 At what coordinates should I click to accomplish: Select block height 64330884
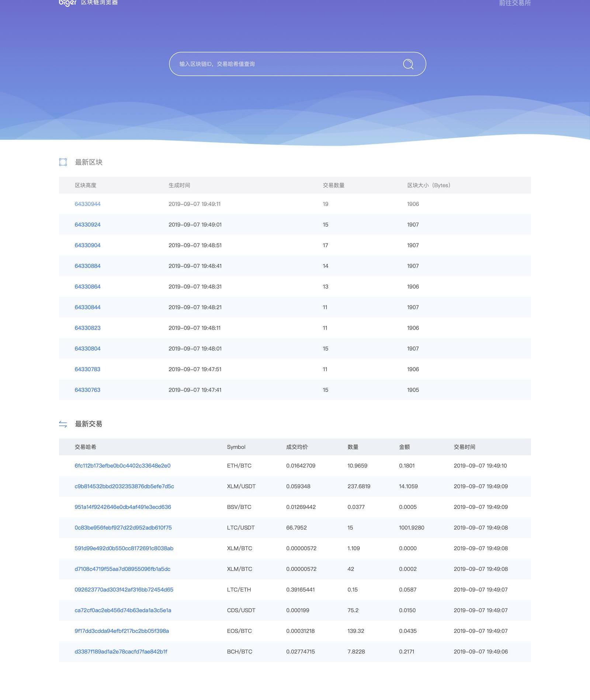pos(87,266)
